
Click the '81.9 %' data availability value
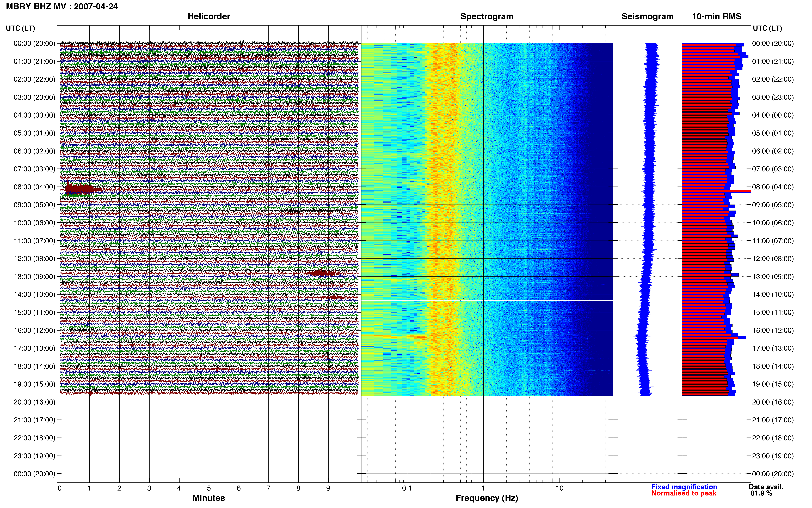762,493
